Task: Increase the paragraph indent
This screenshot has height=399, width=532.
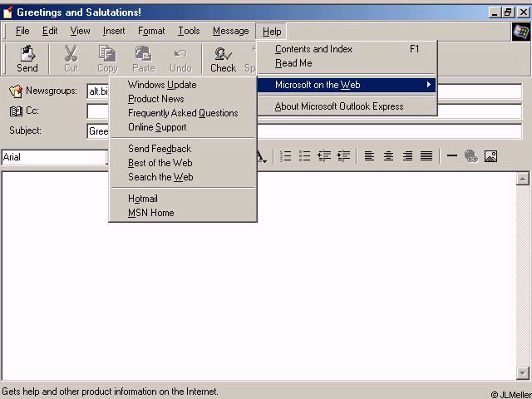Action: pos(343,156)
